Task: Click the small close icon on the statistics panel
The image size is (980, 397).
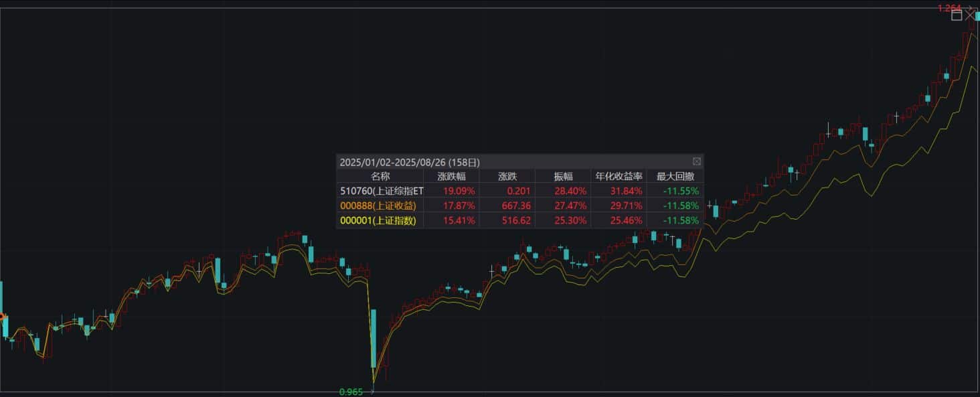Action: click(697, 161)
